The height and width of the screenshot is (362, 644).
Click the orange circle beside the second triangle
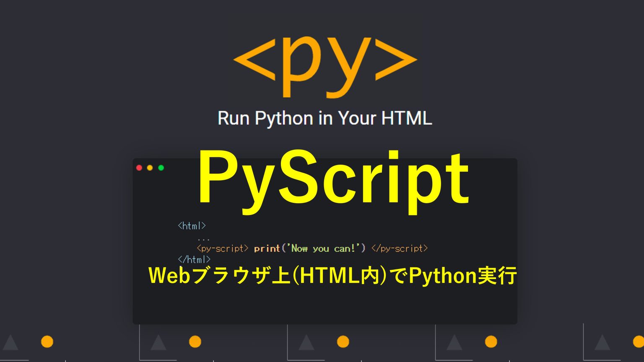(x=195, y=342)
